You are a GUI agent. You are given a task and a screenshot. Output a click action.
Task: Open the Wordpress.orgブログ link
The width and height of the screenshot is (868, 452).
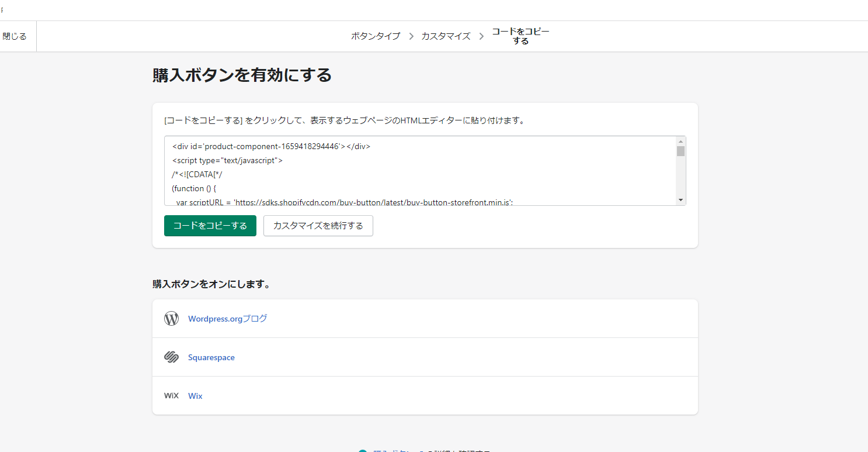point(227,319)
